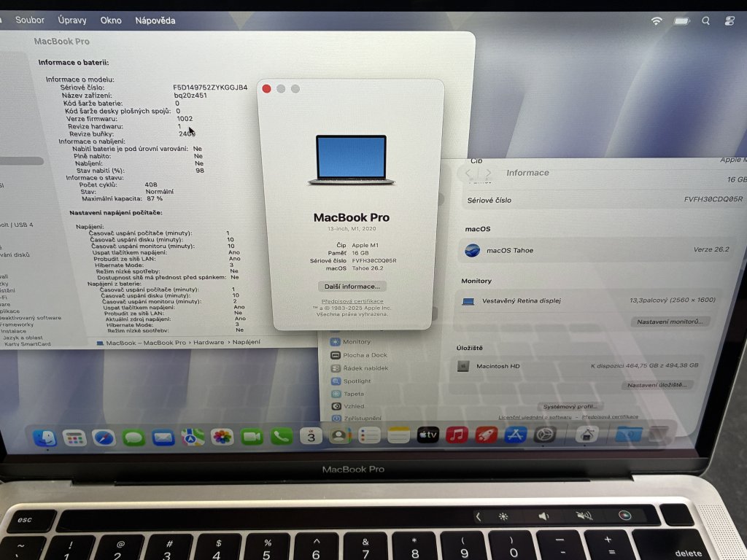
Task: Open Finder from the Dock
Action: (x=45, y=437)
